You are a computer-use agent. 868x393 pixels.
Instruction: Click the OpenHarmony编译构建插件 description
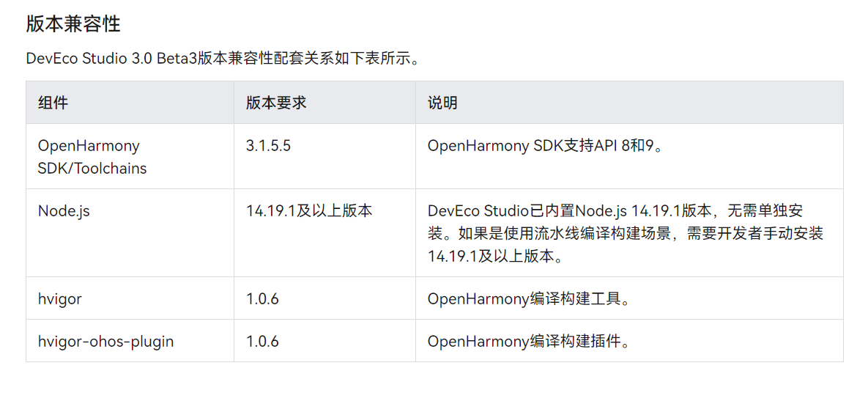tap(529, 341)
